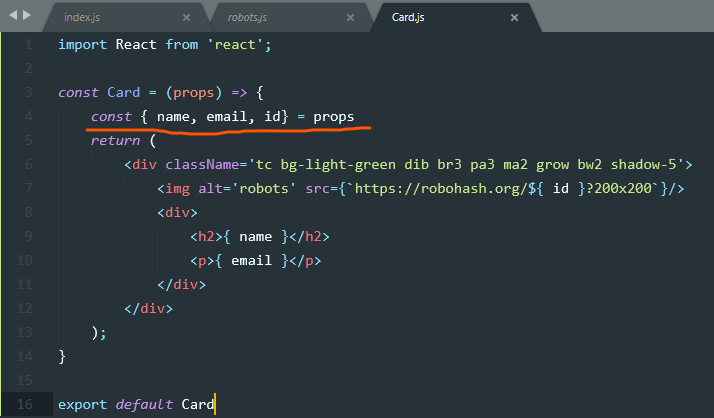Switch to the robots.js tab
Image resolution: width=714 pixels, height=418 pixels.
point(247,17)
